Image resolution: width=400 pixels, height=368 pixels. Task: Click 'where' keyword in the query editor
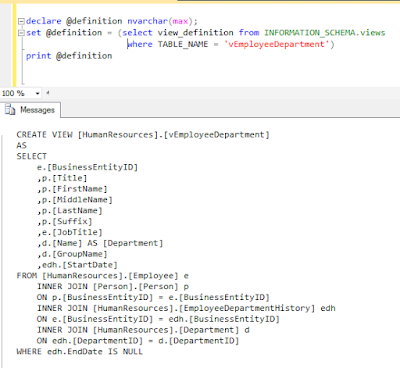(x=140, y=44)
